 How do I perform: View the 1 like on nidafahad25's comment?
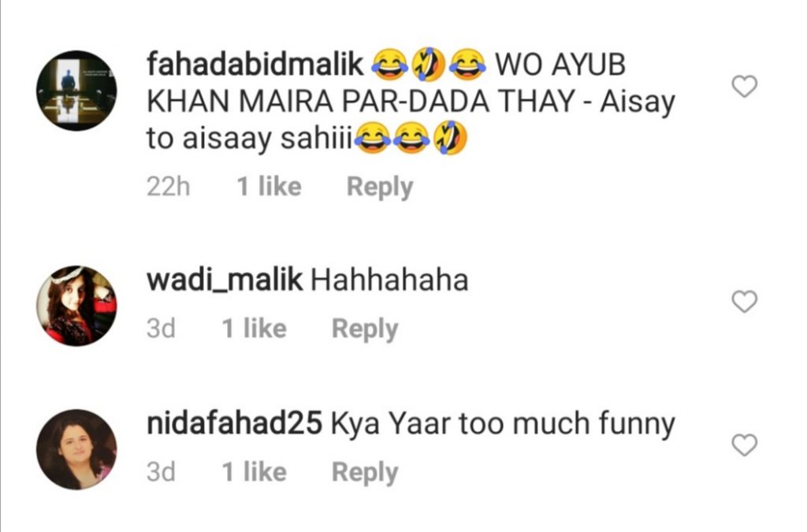click(x=255, y=472)
